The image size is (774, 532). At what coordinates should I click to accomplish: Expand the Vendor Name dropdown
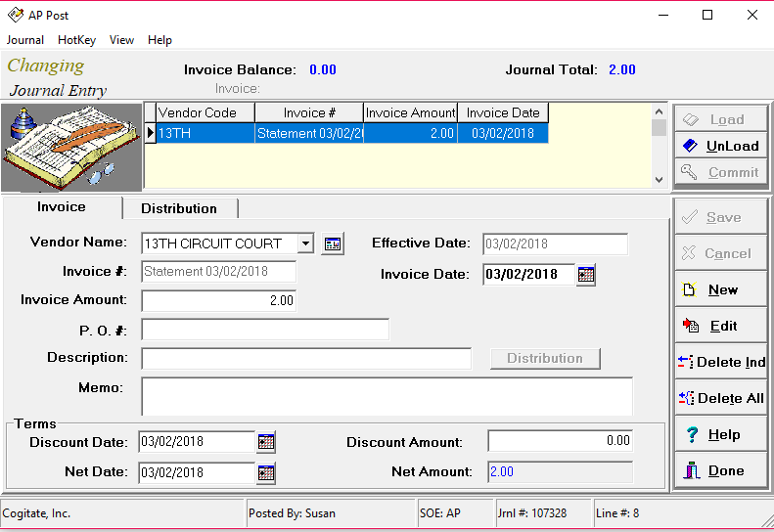(305, 244)
